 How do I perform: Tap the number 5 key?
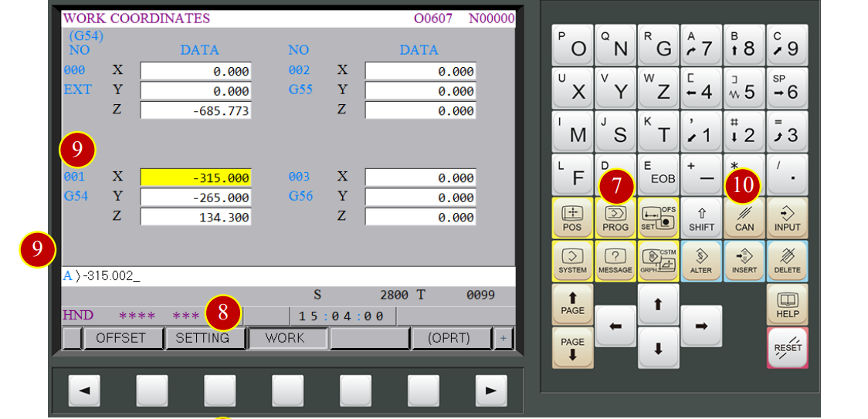click(744, 88)
